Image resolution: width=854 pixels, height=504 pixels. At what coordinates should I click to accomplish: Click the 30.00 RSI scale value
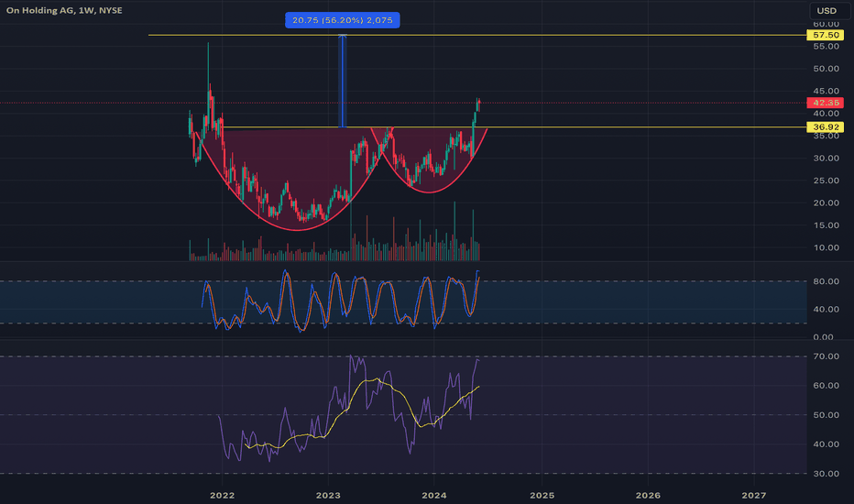(x=827, y=474)
